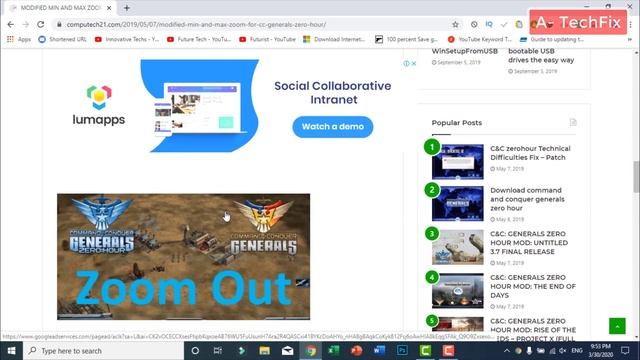
Task: Open WinSetupFromUSB post link
Action: pos(464,51)
